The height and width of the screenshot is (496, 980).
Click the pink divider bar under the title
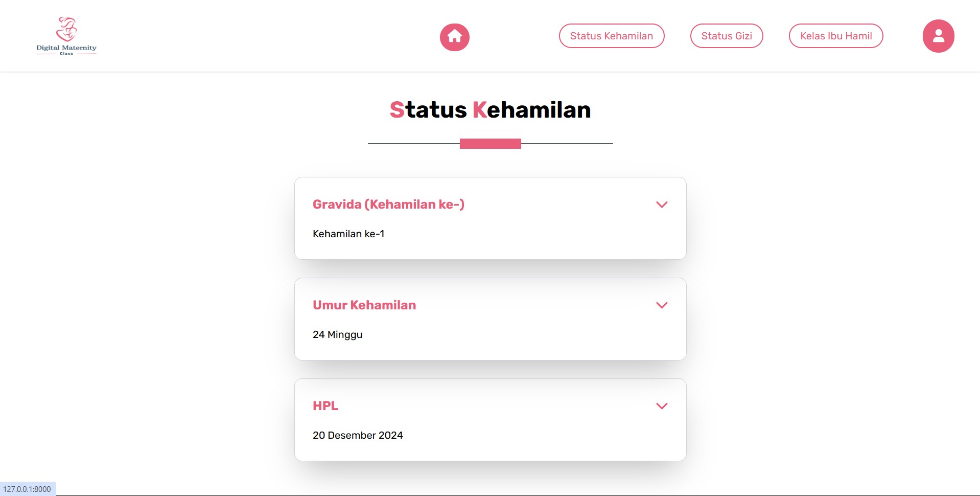tap(490, 144)
